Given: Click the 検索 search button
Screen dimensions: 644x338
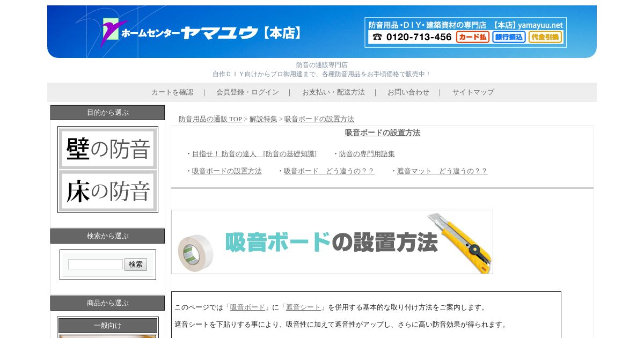Looking at the screenshot, I should click(136, 264).
